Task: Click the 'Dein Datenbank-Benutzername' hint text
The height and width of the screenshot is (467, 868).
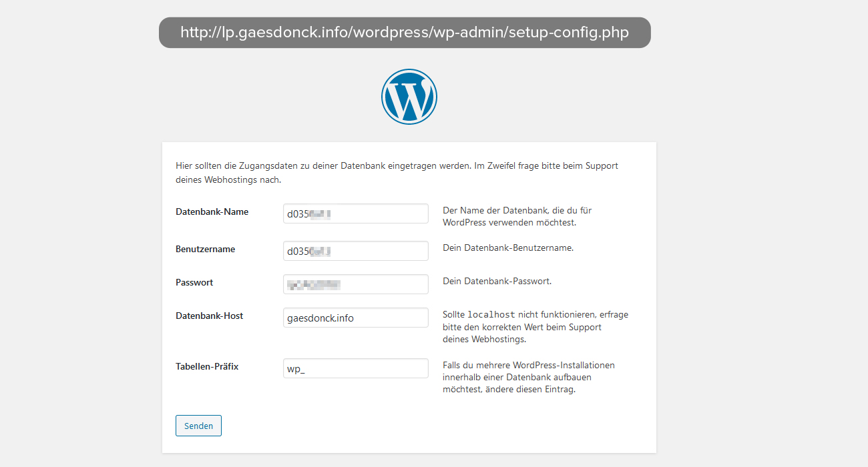Action: [507, 248]
